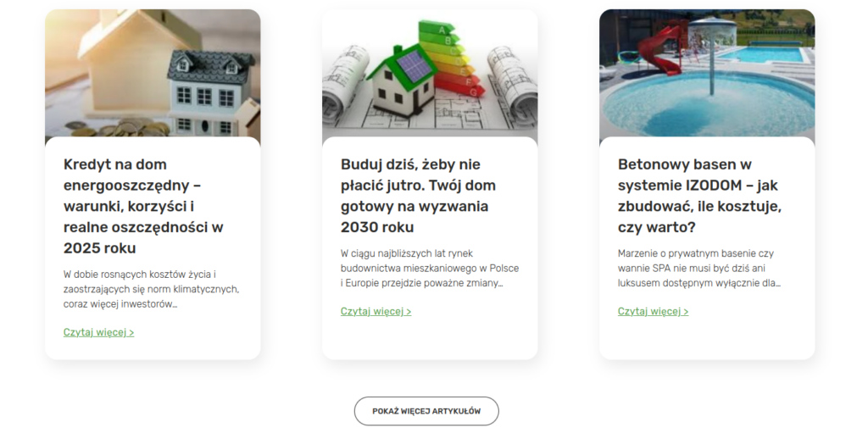Follow 'Czytaj więcej' under the Kredyt article

coord(98,332)
